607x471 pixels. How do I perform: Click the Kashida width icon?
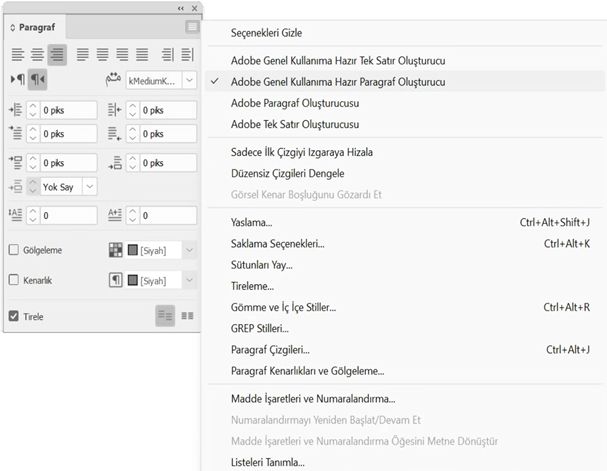(x=113, y=79)
